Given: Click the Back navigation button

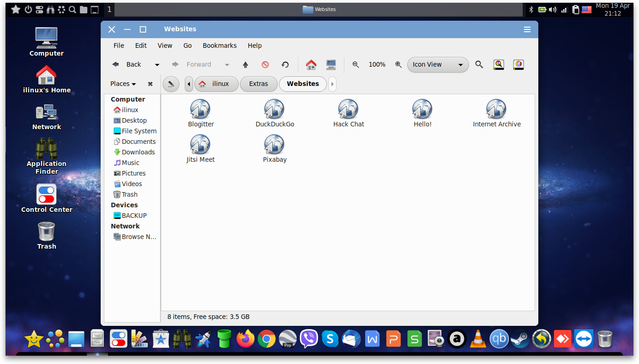Looking at the screenshot, I should click(x=127, y=65).
